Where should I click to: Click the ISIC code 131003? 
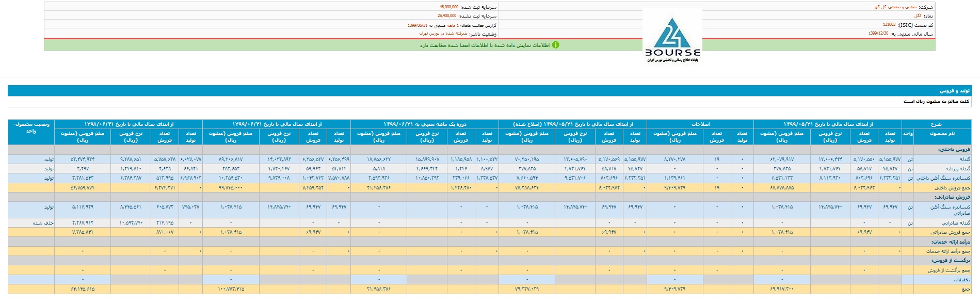(889, 25)
